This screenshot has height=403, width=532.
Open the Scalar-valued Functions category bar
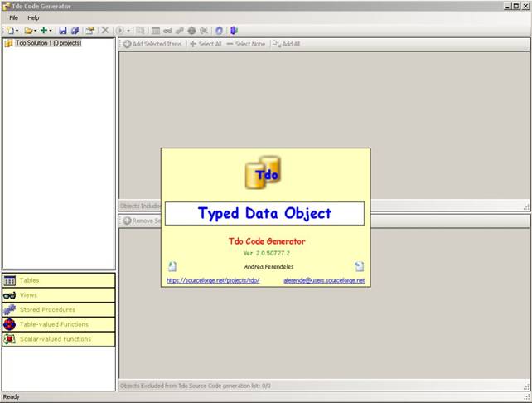(59, 339)
